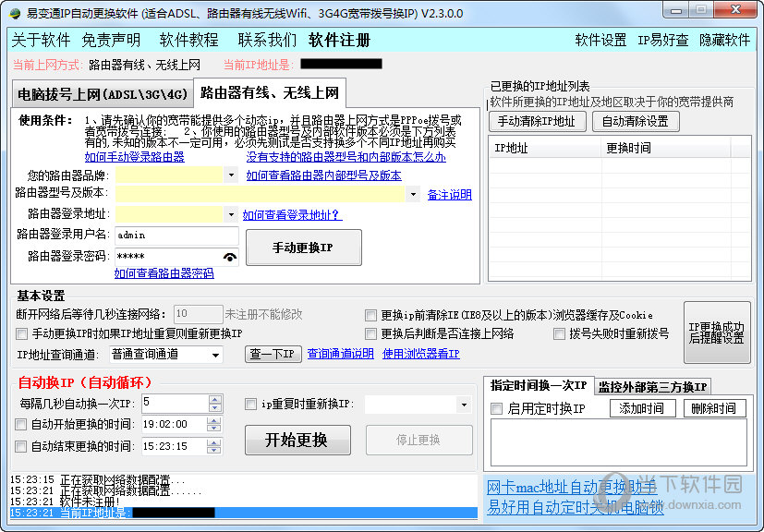The height and width of the screenshot is (532, 764).
Task: Switch to 监控外部第三方换IP tab
Action: click(652, 387)
